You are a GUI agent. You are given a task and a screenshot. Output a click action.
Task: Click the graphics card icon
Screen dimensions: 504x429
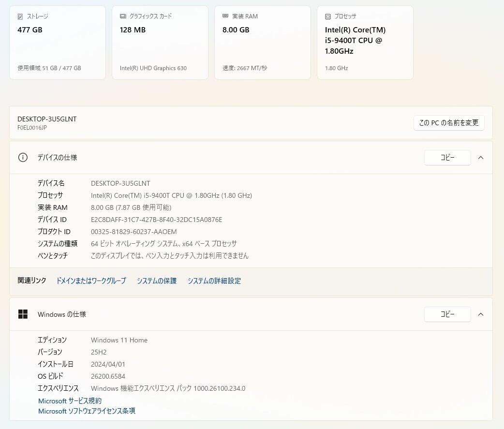point(123,16)
